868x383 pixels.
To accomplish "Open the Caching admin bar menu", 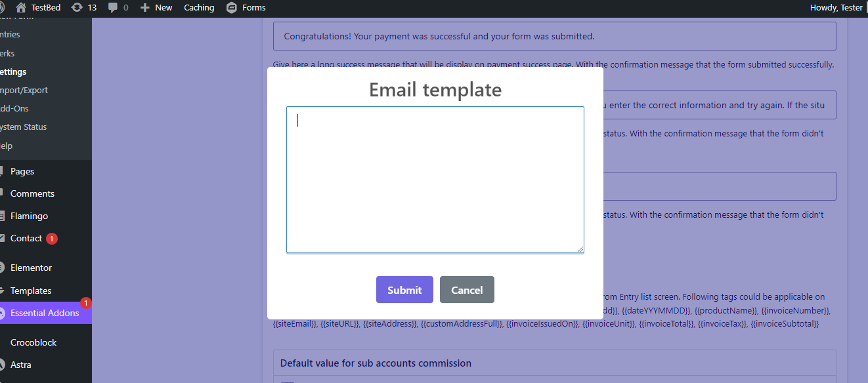I will [x=199, y=8].
